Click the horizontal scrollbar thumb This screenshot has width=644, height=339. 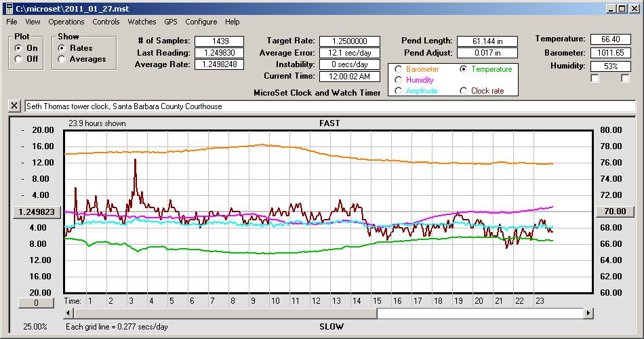click(x=225, y=313)
